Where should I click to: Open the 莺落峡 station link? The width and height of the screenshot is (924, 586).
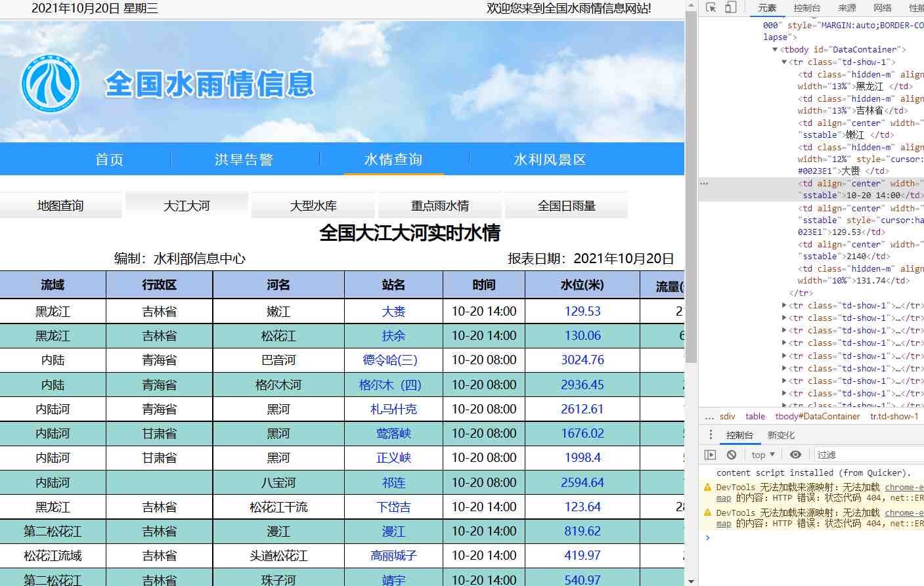pyautogui.click(x=393, y=433)
